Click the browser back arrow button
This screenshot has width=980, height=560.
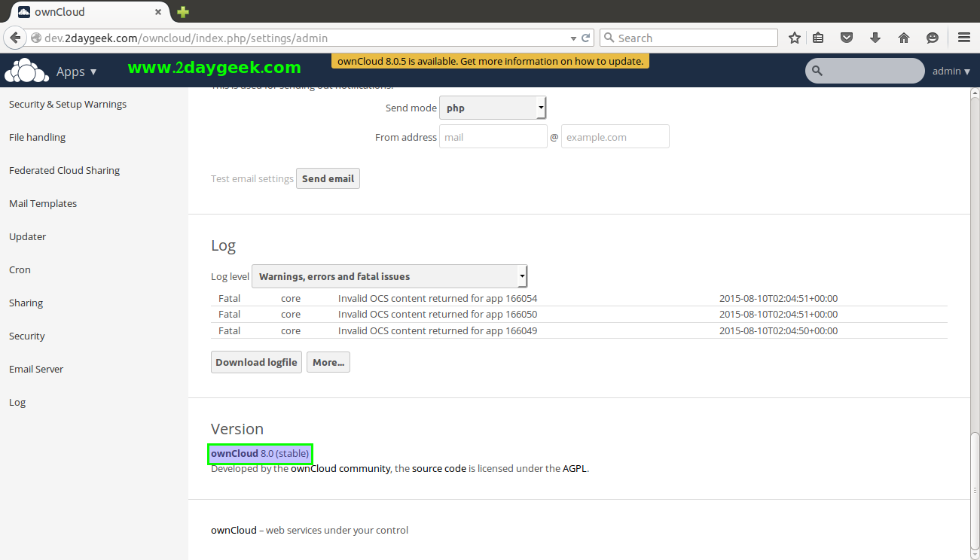[14, 38]
